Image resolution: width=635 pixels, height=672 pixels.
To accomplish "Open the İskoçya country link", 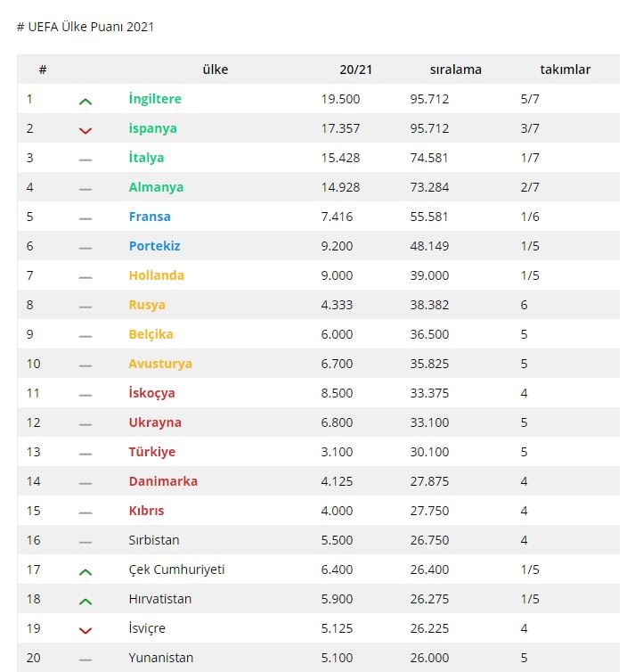I will click(x=152, y=393).
